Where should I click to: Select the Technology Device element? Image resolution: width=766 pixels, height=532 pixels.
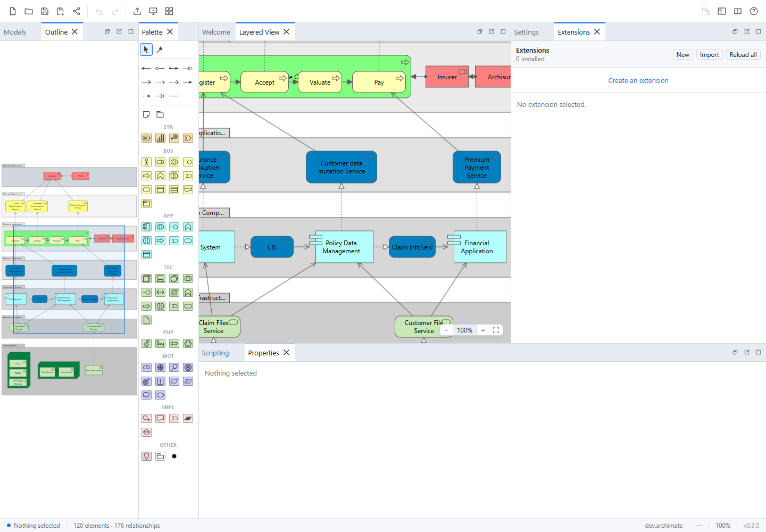[x=160, y=278]
